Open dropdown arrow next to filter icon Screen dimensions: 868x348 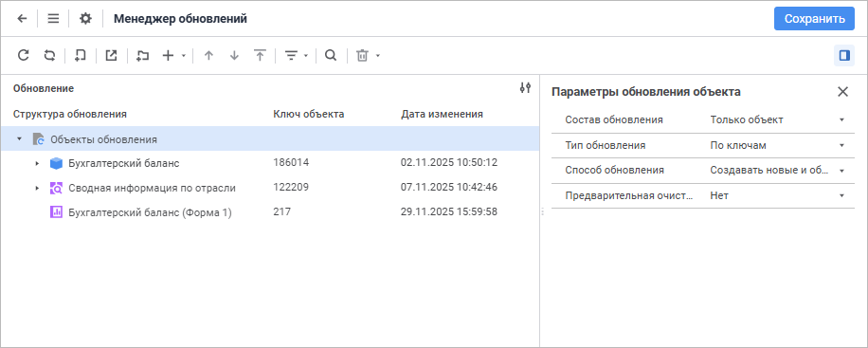point(305,55)
